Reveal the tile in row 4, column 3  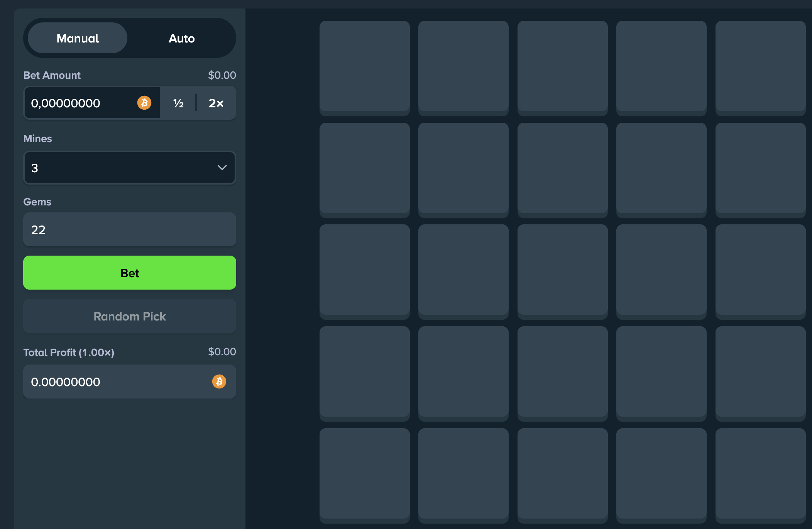(563, 374)
